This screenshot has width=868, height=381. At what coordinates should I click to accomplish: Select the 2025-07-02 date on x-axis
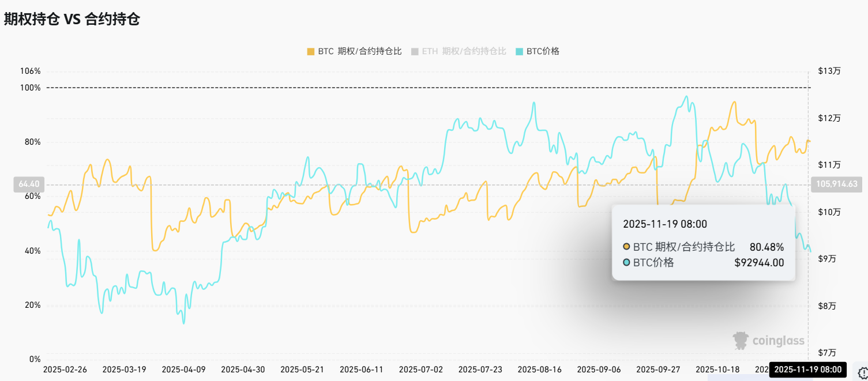click(x=421, y=369)
